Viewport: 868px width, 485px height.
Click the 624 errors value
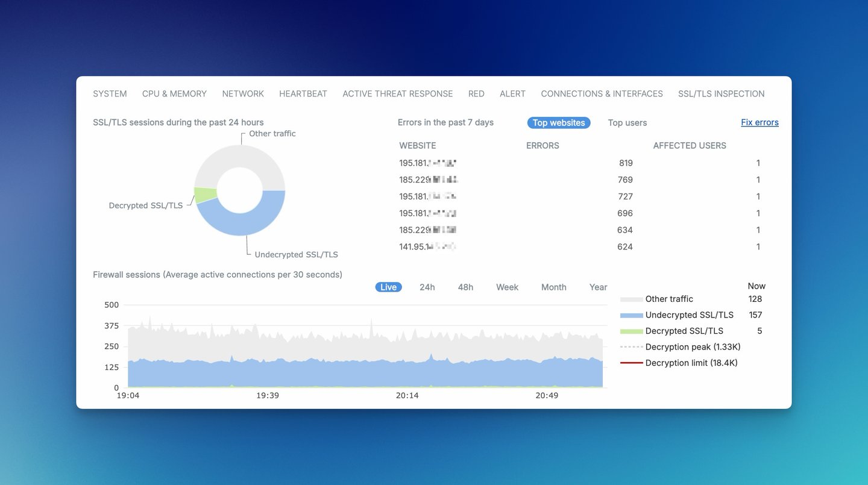[x=625, y=247]
